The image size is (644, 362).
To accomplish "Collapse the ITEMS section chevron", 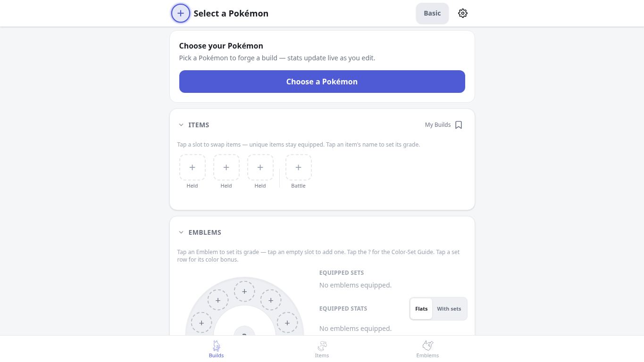I will coord(181,125).
